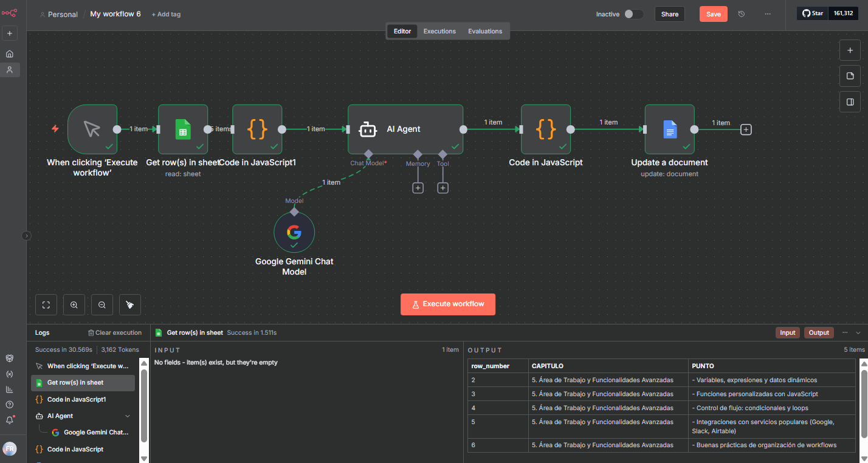Click the tidy up nodes broom icon
This screenshot has width=868, height=463.
tap(129, 305)
